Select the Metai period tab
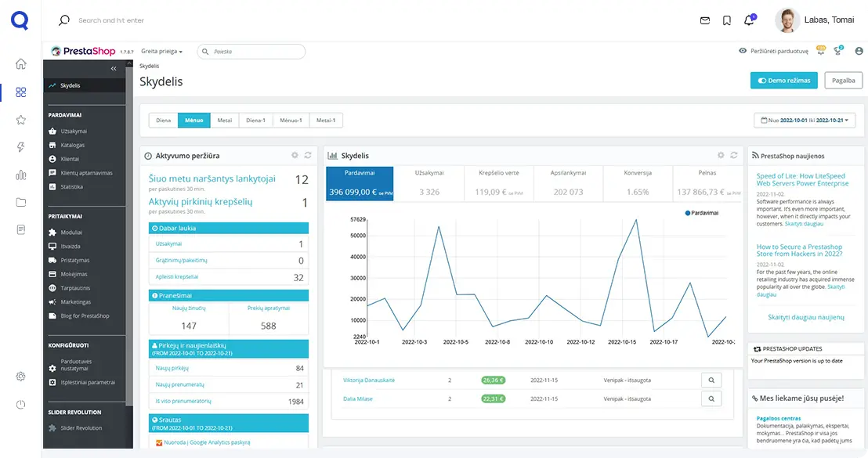This screenshot has width=868, height=458. tap(224, 120)
